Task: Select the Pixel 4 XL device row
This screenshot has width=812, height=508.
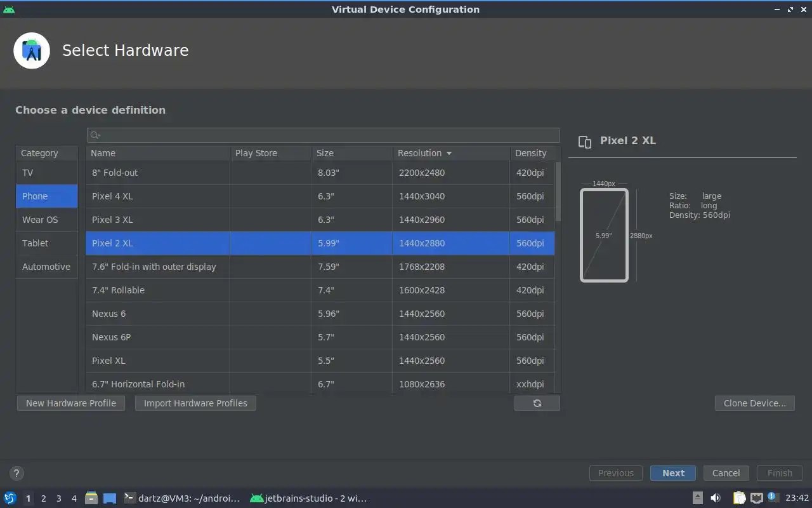Action: (320, 196)
